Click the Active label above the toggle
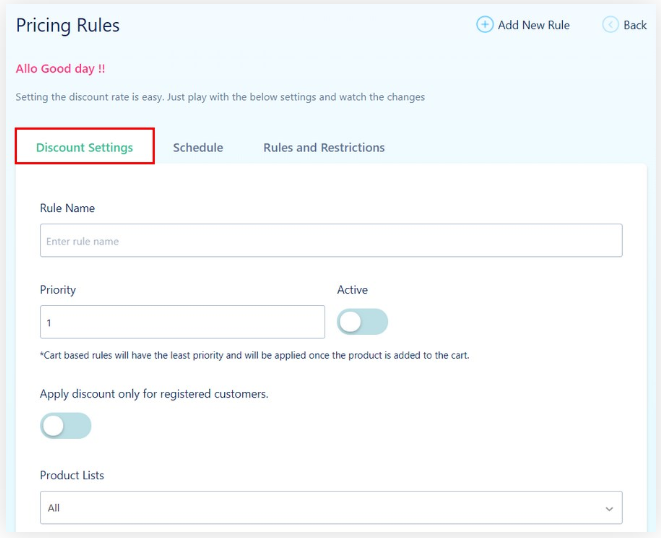This screenshot has width=661, height=538. coord(352,290)
